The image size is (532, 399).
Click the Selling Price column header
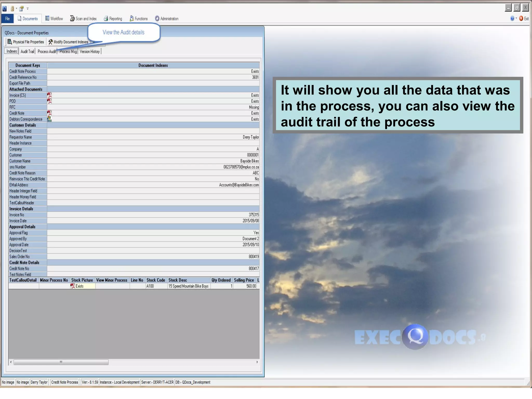point(244,280)
